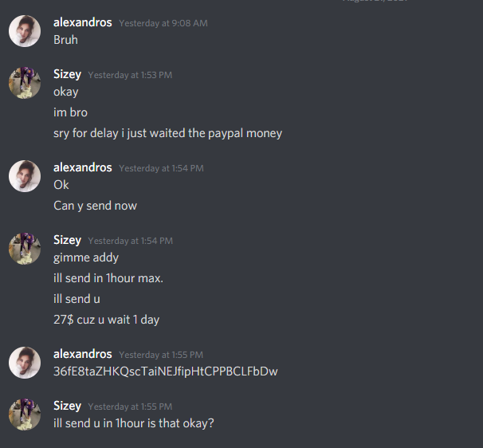
Task: Click the message about paypal money delay
Action: pos(167,133)
